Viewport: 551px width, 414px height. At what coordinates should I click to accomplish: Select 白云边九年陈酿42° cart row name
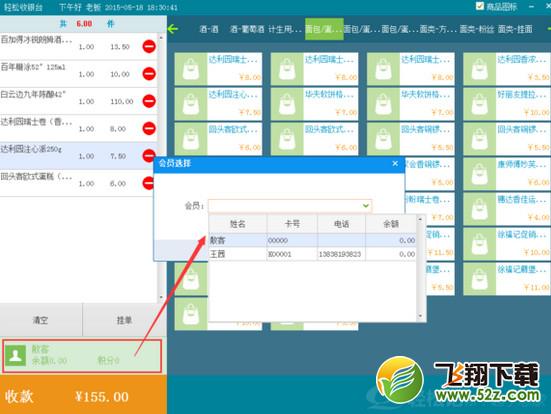coord(33,94)
